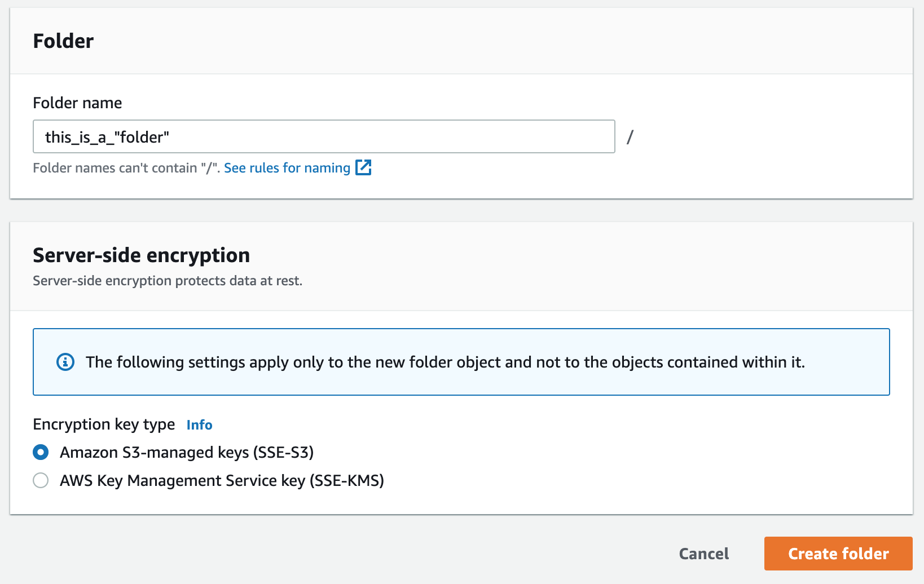Select Amazon S3-managed keys (SSE-S3) radio button
The width and height of the screenshot is (924, 584).
click(41, 452)
